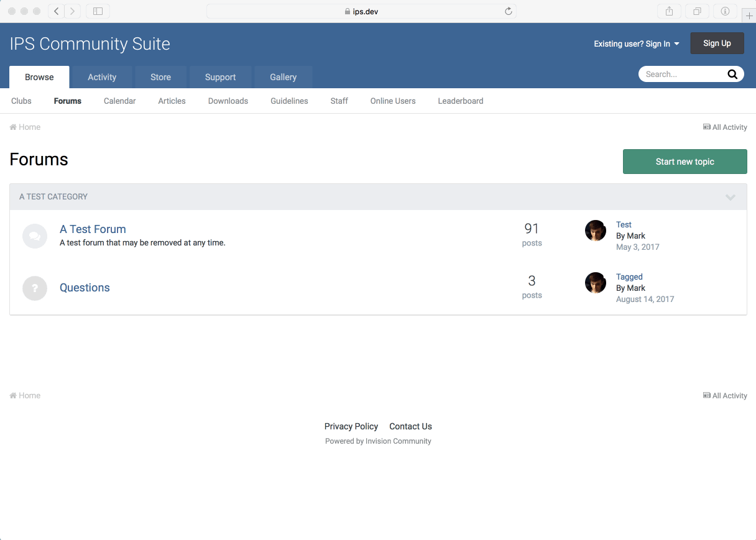756x540 pixels.
Task: Toggle the Safari sidebar icon
Action: [98, 11]
